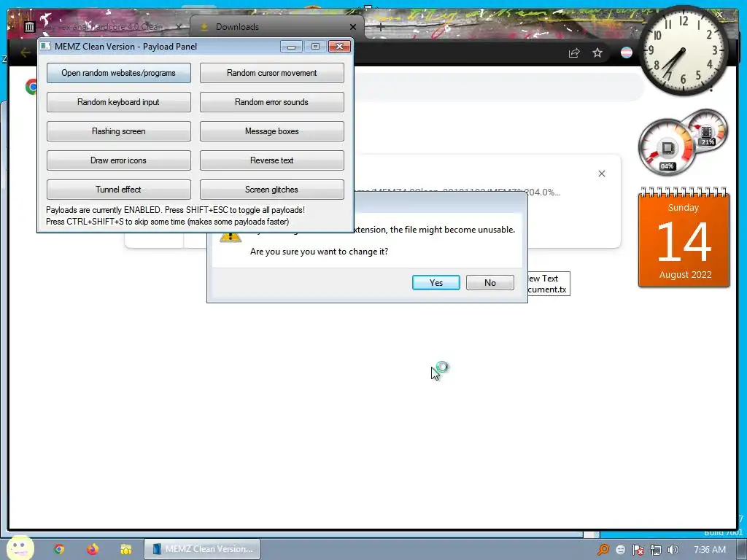Open file explorer taskbar icon
The height and width of the screenshot is (560, 747).
(x=125, y=549)
